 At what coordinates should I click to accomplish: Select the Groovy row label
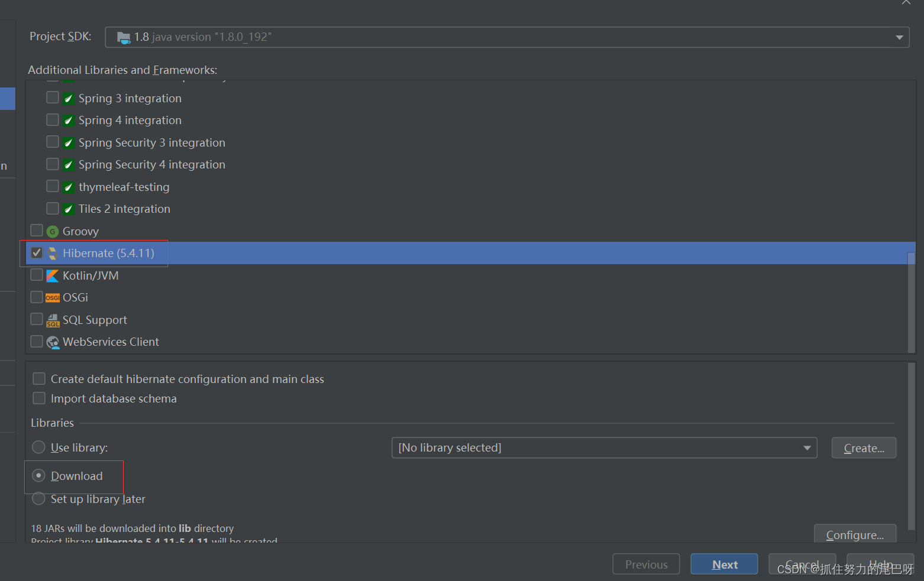click(x=80, y=232)
